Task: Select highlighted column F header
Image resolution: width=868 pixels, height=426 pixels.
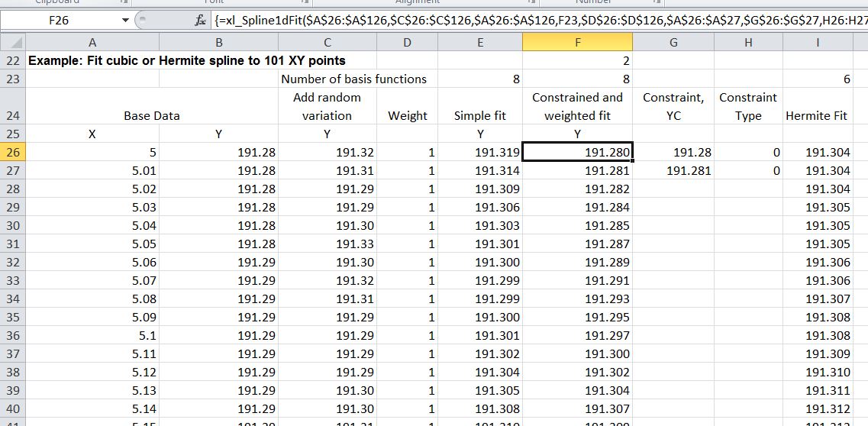Action: 577,43
